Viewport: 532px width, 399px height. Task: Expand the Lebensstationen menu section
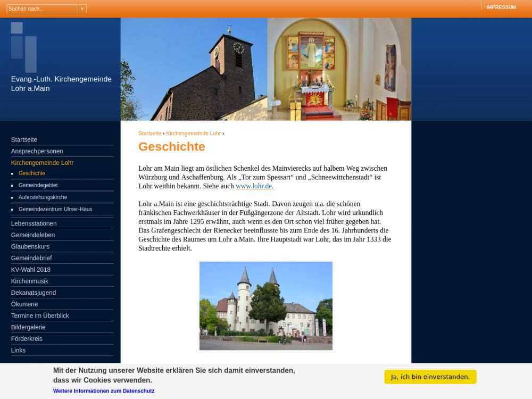pos(33,223)
